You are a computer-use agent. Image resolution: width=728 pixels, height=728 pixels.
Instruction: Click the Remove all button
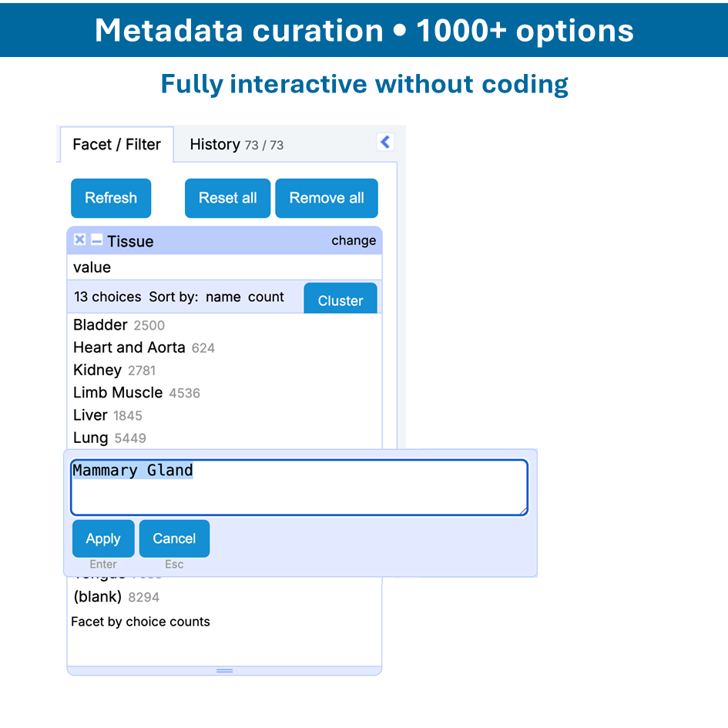pos(327,198)
